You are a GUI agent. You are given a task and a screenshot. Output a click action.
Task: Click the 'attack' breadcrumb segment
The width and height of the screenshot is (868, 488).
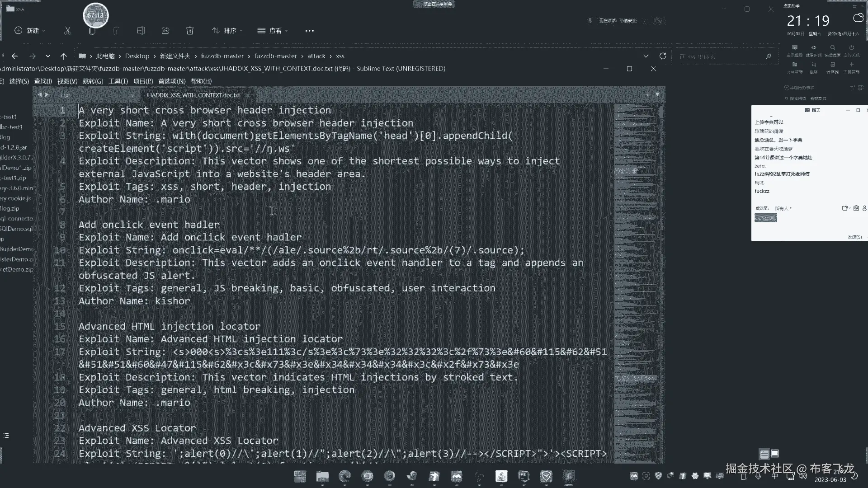click(x=316, y=56)
